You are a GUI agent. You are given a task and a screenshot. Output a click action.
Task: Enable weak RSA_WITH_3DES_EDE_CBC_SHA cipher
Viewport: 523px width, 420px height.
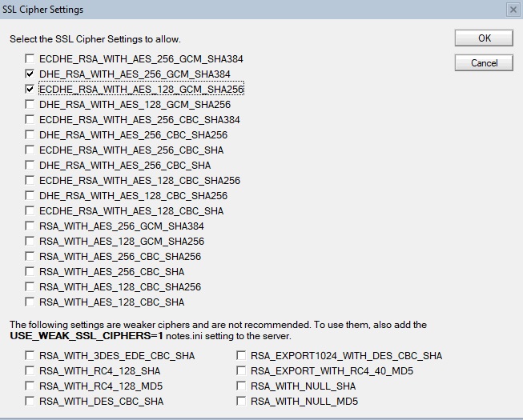pyautogui.click(x=30, y=355)
